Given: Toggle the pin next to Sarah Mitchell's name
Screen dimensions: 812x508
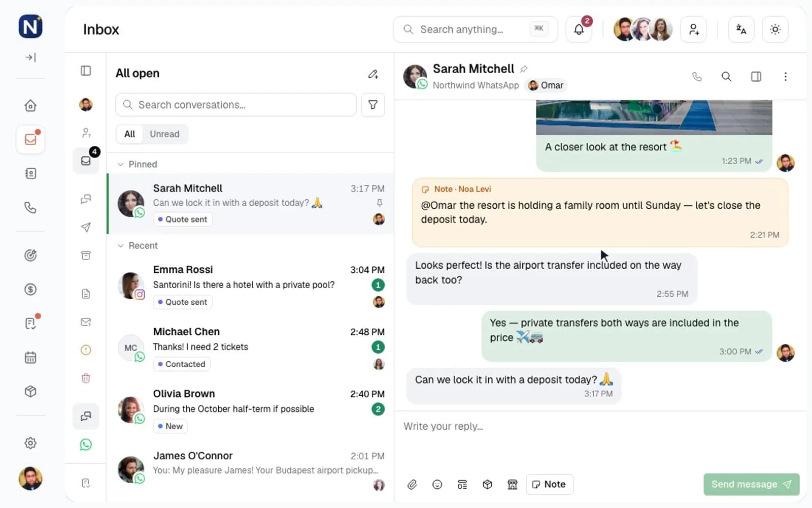Looking at the screenshot, I should [x=524, y=69].
